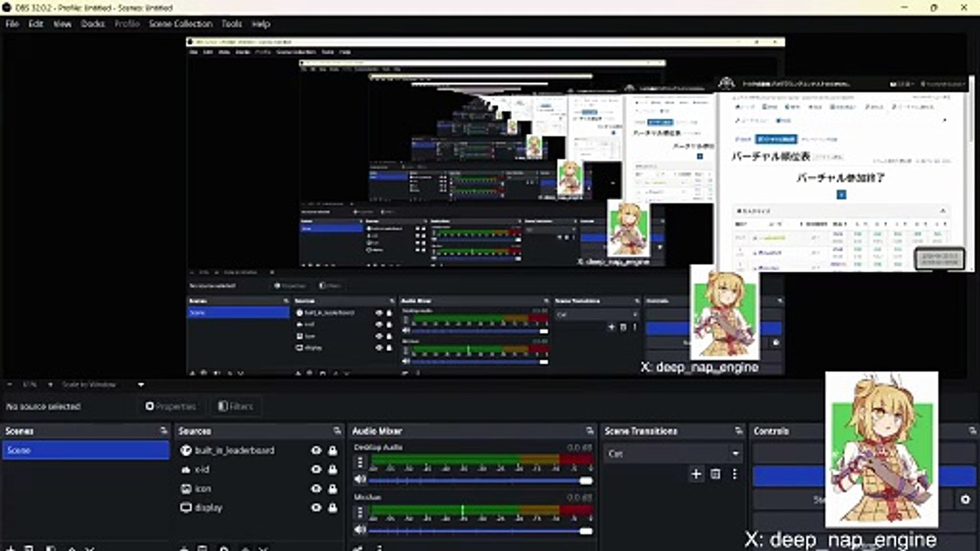Screen dimensions: 980x551
Task: Maximize the OBS window
Action: 934,8
